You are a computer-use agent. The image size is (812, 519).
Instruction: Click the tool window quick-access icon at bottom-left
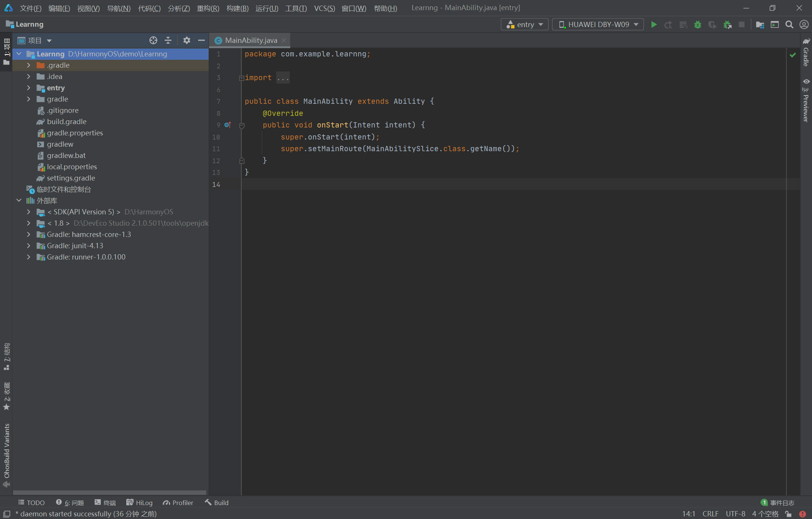click(x=7, y=514)
